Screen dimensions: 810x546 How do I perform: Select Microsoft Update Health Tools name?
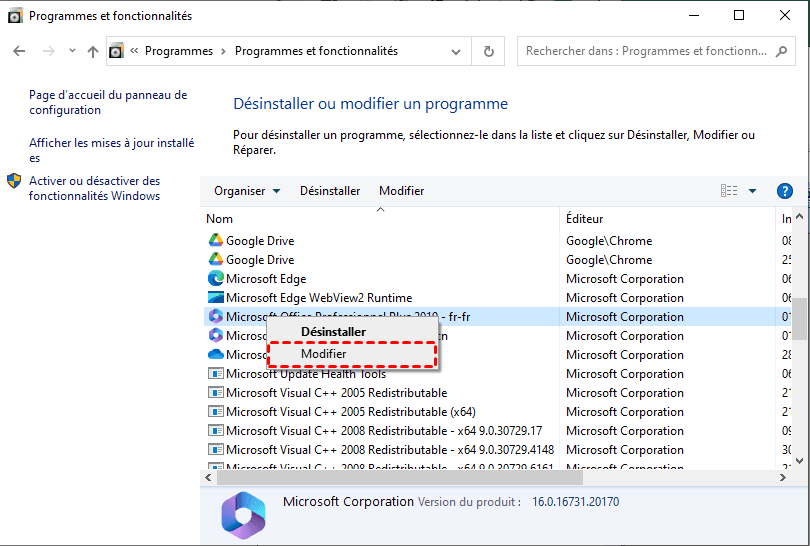click(x=306, y=373)
